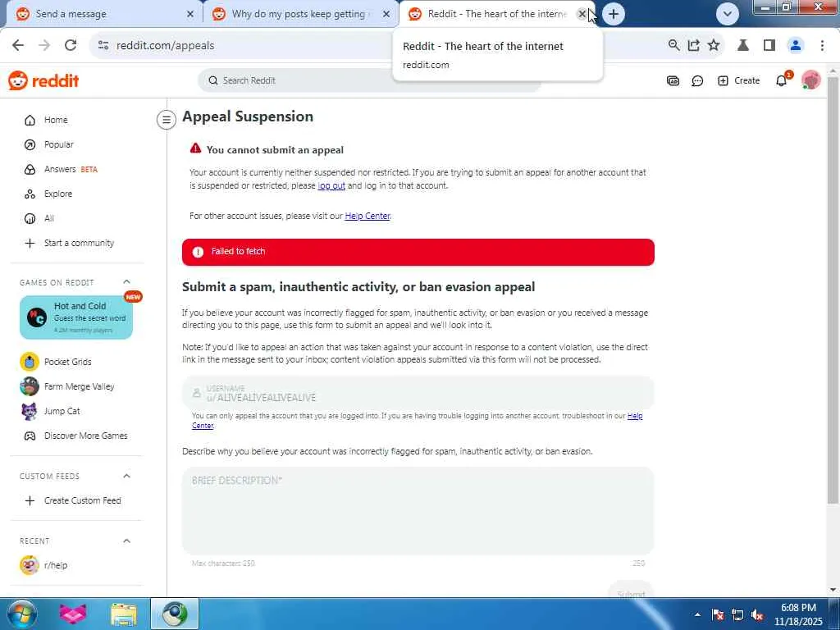Viewport: 840px width, 630px height.
Task: Switch to the Send a message tab
Action: pyautogui.click(x=104, y=14)
